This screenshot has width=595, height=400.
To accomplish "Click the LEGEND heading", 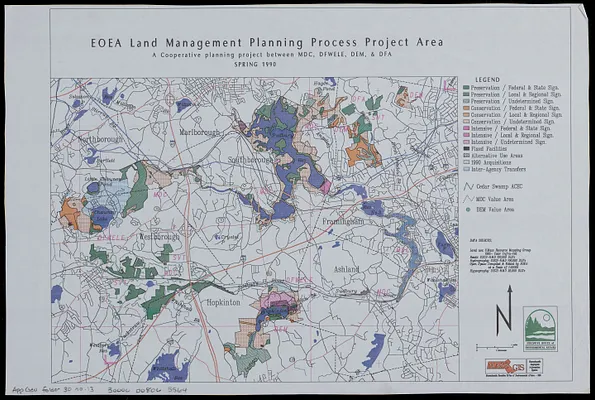I will 488,80.
